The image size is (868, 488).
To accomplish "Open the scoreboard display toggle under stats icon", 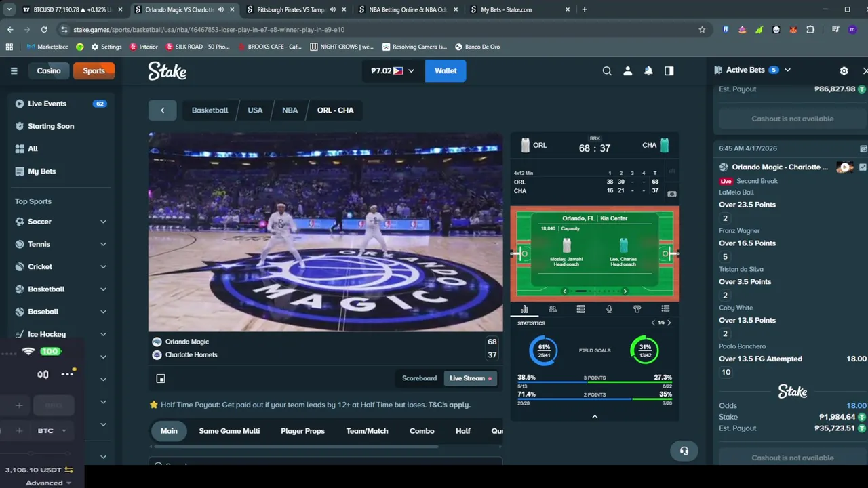I will pos(671,194).
